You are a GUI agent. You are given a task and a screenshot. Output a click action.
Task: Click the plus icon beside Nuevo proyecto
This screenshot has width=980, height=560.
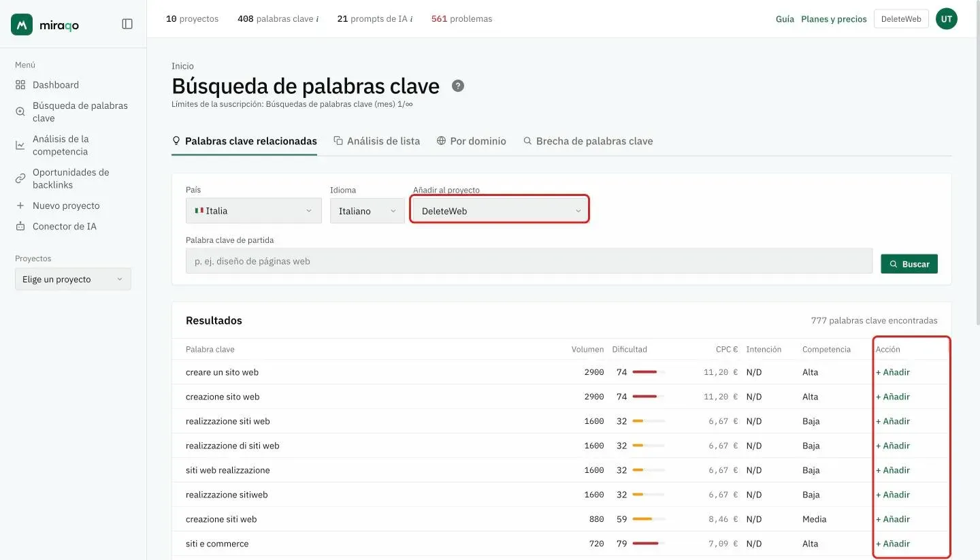click(20, 205)
